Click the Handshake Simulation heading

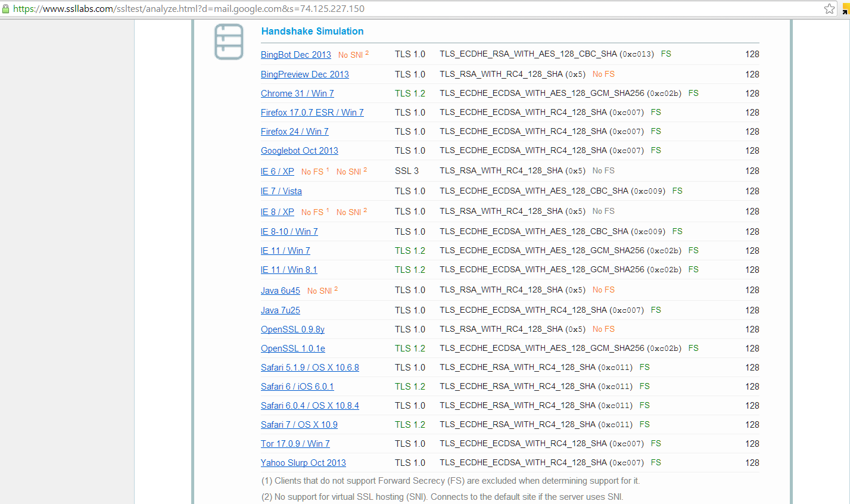click(312, 31)
